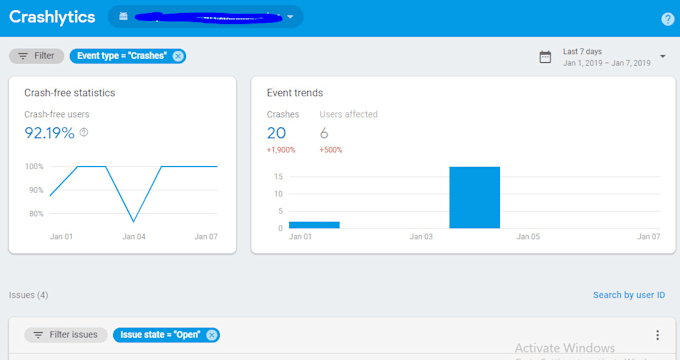Click the Event trends card title
Screen dimensions: 680x360
click(295, 93)
